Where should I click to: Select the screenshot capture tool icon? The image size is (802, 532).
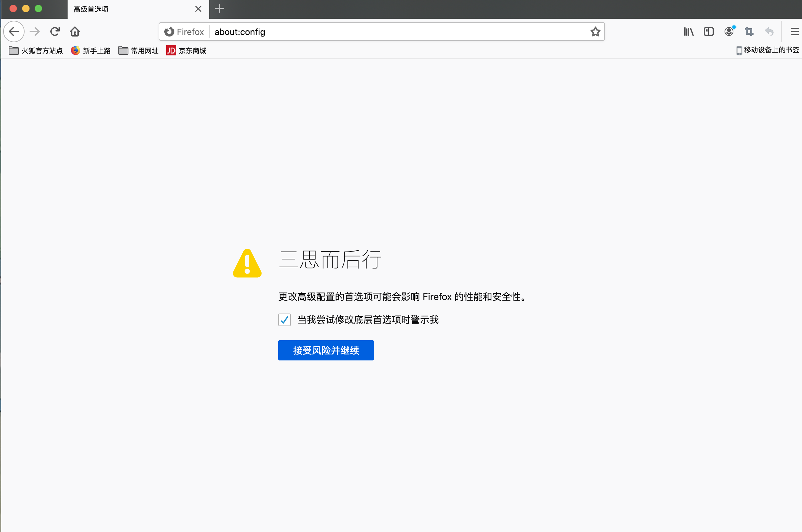point(749,31)
